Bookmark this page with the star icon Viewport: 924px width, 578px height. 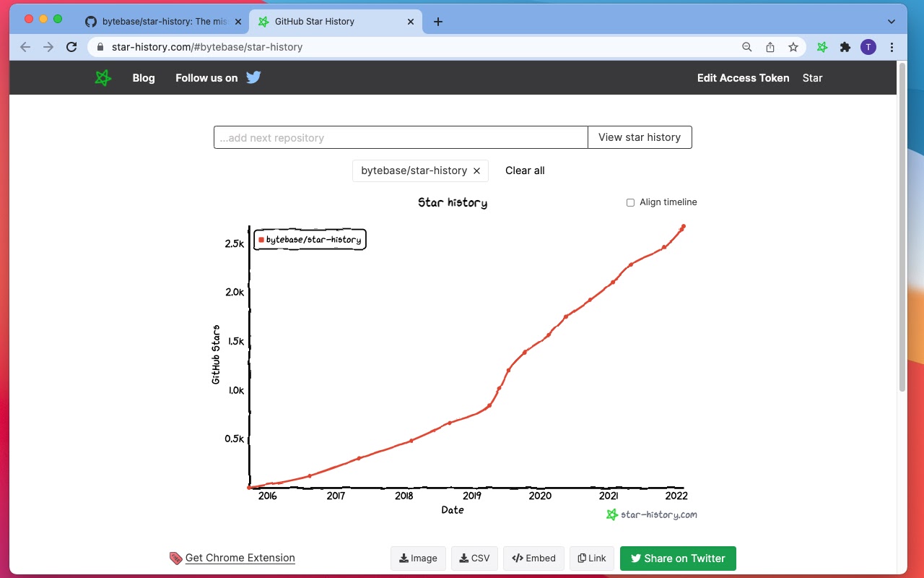click(x=793, y=47)
